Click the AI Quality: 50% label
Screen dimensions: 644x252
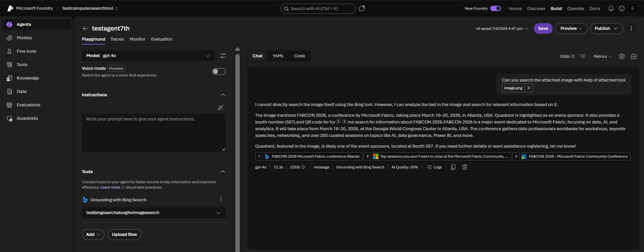point(405,167)
